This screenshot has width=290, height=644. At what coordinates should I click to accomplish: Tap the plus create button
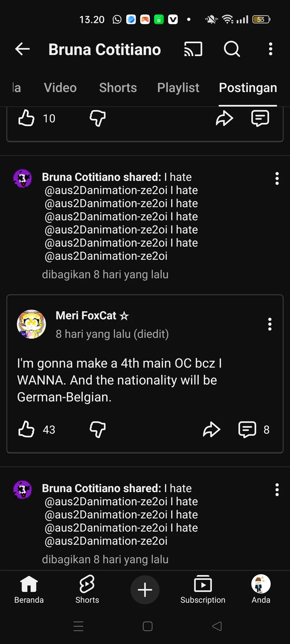pos(145,590)
